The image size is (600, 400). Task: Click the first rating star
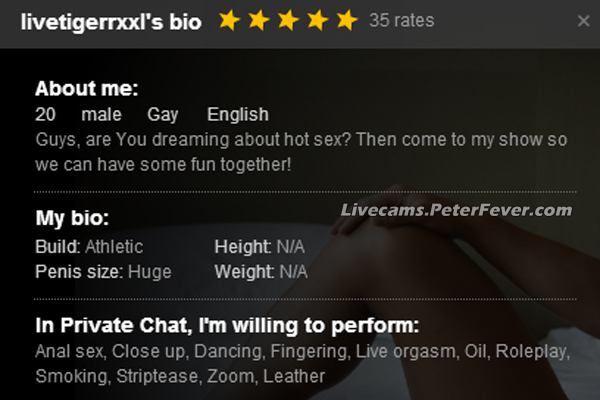(229, 20)
